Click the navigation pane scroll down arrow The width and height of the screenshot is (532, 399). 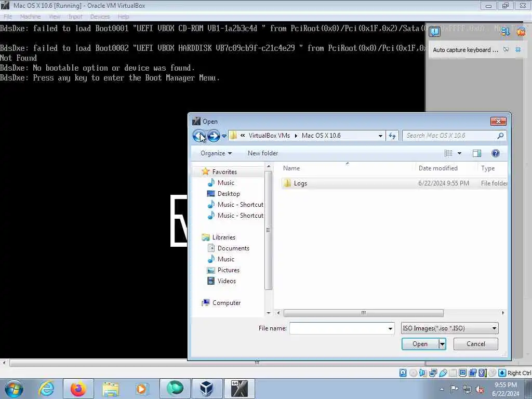click(x=269, y=313)
